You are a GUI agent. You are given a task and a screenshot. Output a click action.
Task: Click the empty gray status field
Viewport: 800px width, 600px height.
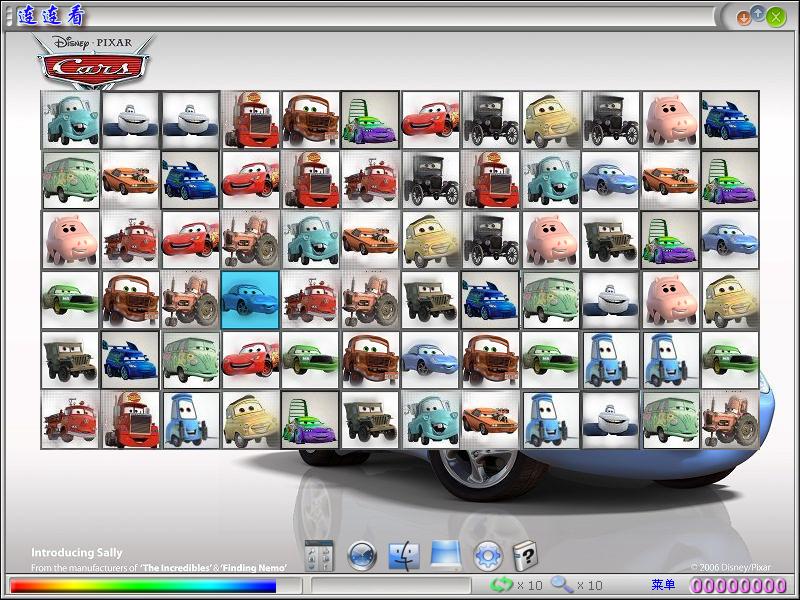(x=390, y=585)
